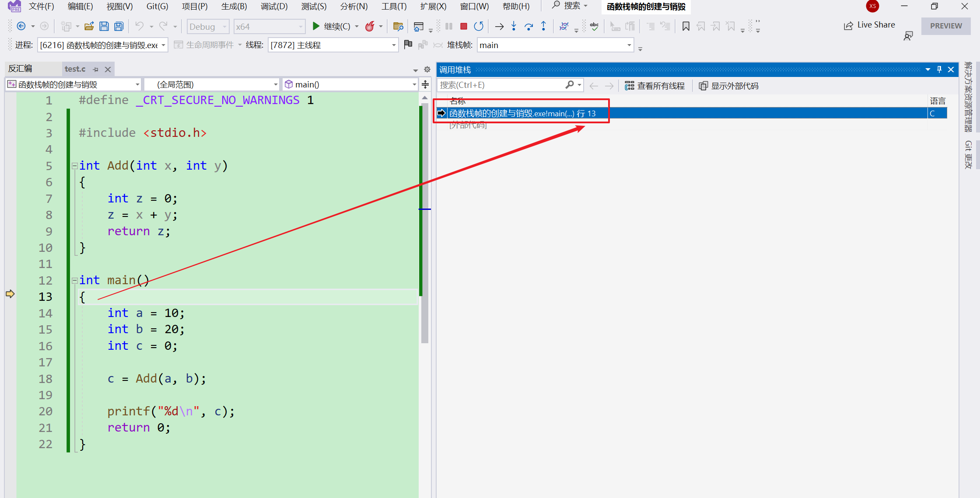Image resolution: width=980 pixels, height=498 pixels.
Task: Step into with the down-arrow icon
Action: [514, 26]
